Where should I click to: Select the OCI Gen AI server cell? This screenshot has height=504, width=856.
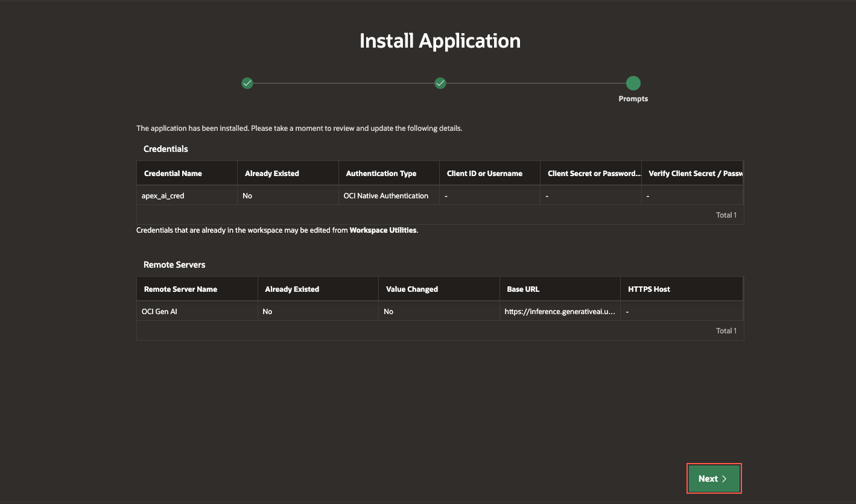click(197, 311)
